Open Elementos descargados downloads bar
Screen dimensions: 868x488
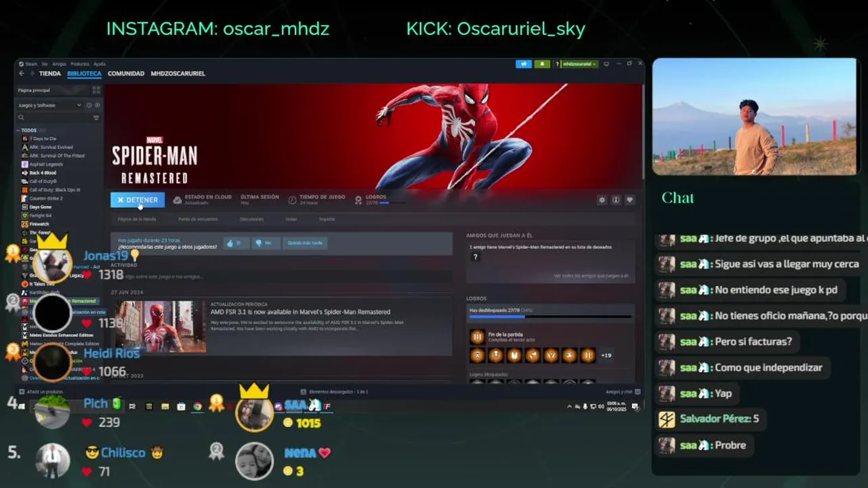(333, 392)
